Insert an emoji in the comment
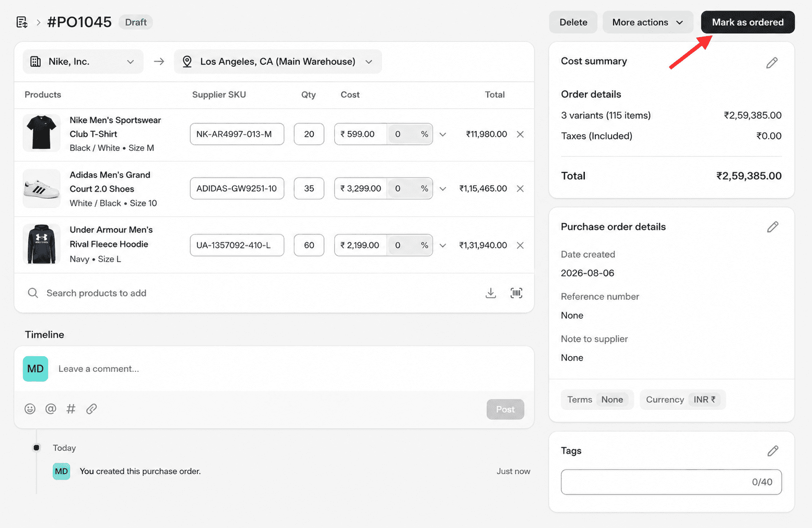 point(30,409)
